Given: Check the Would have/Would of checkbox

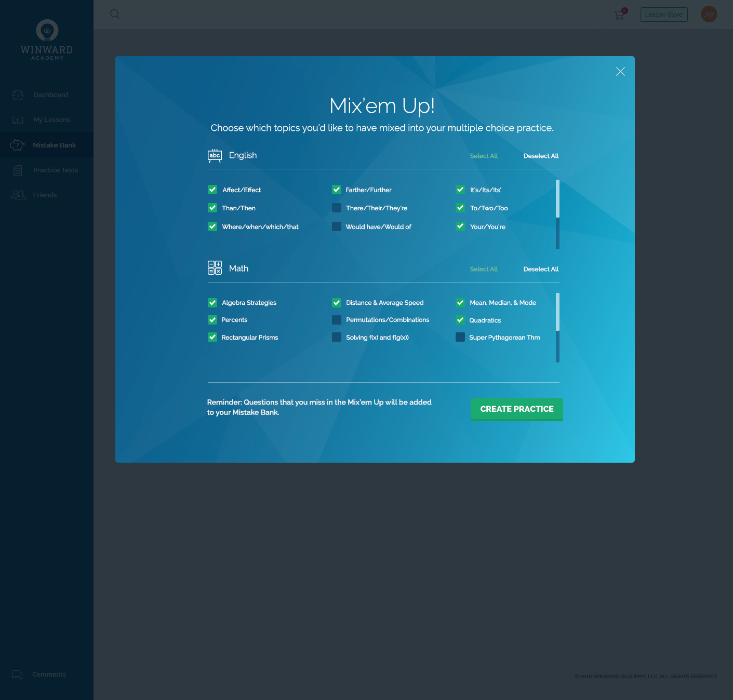Looking at the screenshot, I should (337, 226).
